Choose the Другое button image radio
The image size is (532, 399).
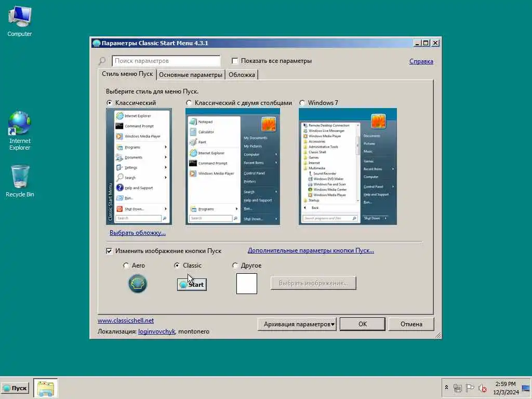(x=235, y=265)
